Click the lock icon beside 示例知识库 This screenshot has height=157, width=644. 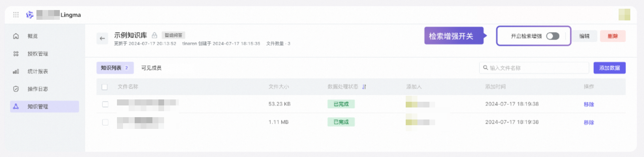click(x=154, y=35)
